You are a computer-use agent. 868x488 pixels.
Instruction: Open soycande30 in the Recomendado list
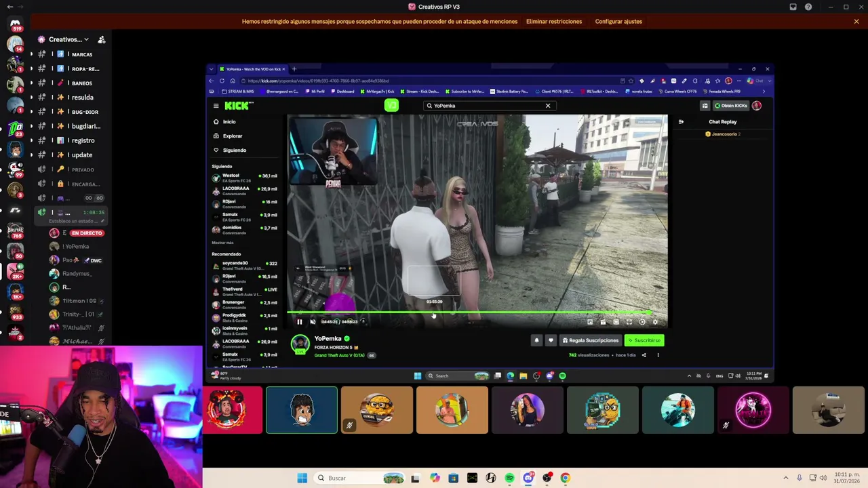[x=244, y=264]
